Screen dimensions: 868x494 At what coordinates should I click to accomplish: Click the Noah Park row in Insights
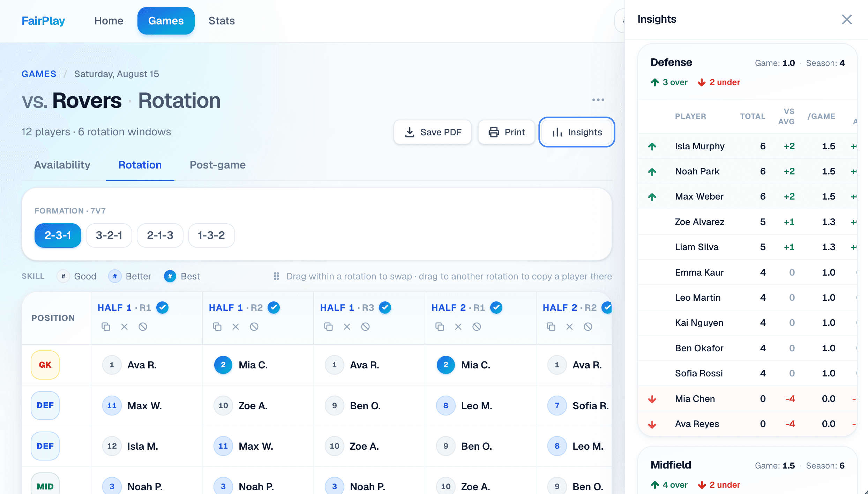click(748, 171)
